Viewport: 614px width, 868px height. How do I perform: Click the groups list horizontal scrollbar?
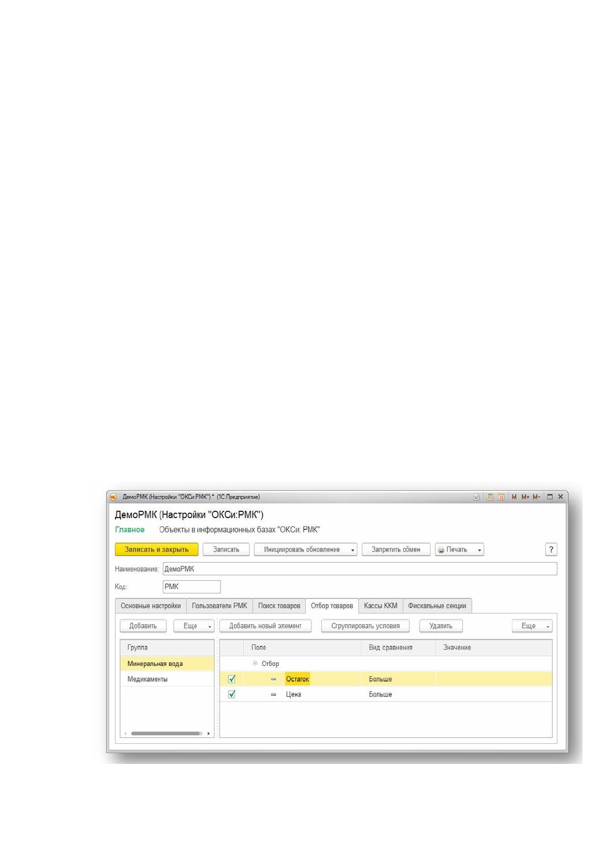167,733
